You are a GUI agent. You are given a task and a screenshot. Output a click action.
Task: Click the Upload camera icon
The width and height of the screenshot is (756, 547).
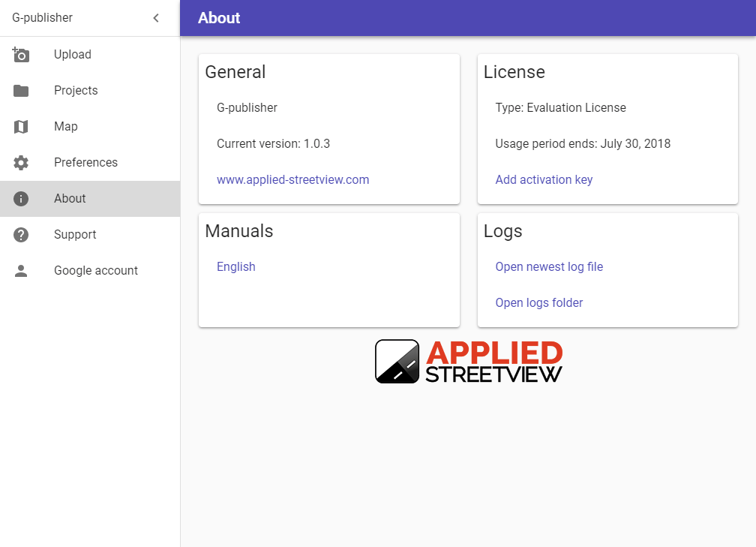21,55
